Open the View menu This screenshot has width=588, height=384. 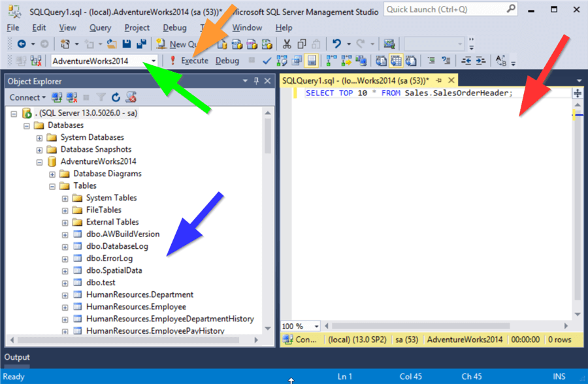[x=67, y=27]
